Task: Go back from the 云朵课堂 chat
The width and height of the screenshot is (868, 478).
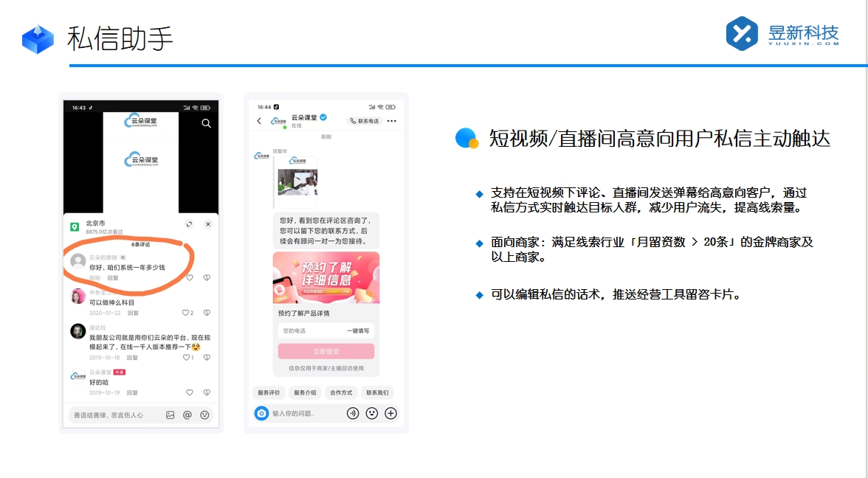Action: coord(259,121)
